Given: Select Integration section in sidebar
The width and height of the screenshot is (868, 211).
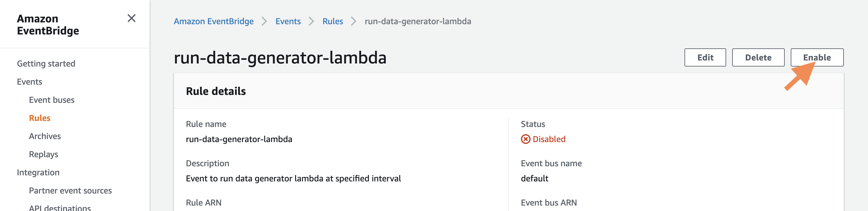Looking at the screenshot, I should click(38, 173).
